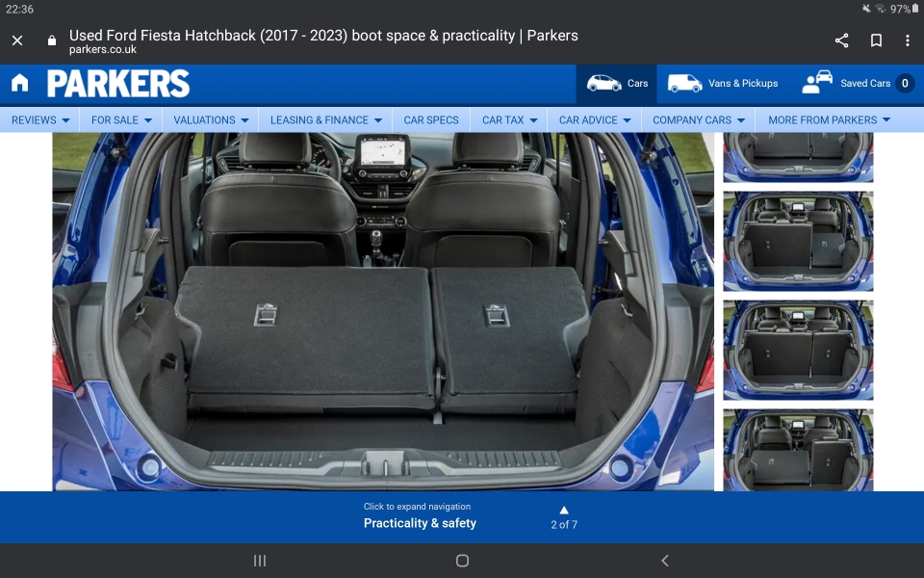Expand the FOR SALE dropdown menu

121,119
